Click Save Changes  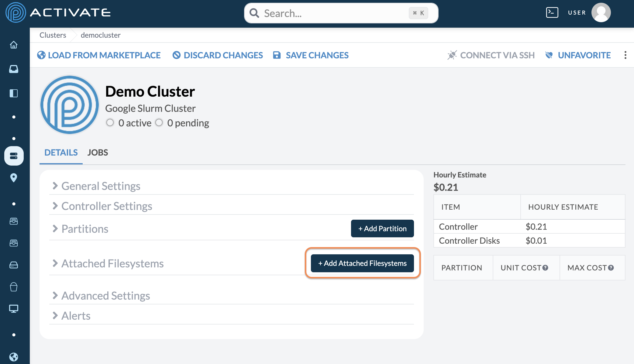coord(311,55)
